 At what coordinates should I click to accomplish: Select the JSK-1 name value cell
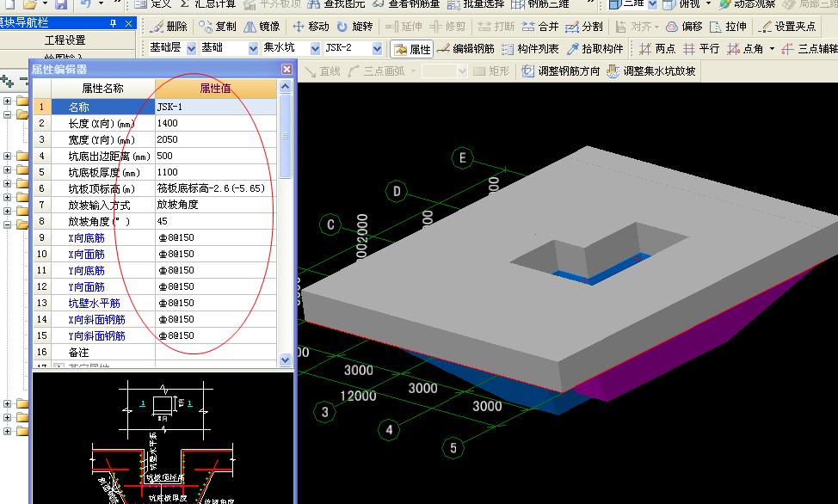pyautogui.click(x=215, y=107)
